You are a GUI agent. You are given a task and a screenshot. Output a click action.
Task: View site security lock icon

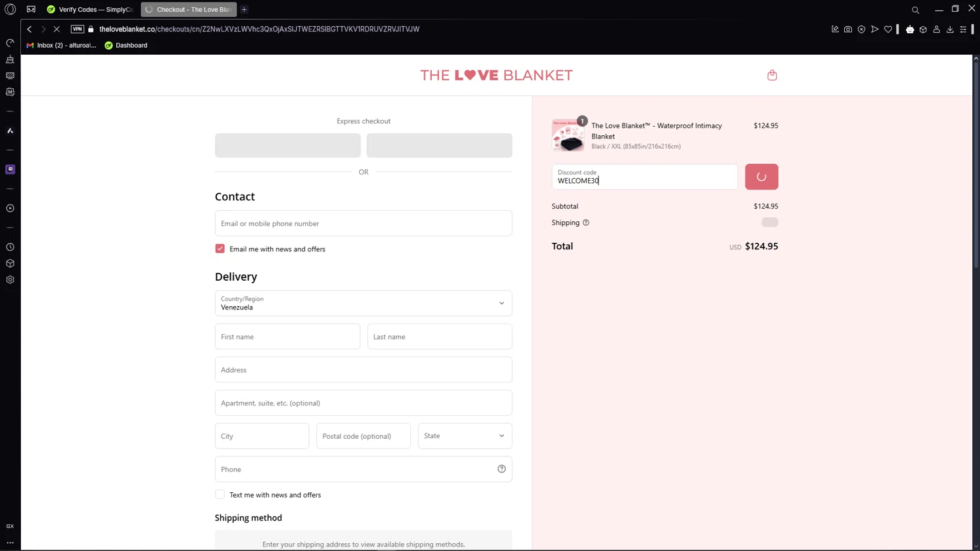pyautogui.click(x=91, y=29)
